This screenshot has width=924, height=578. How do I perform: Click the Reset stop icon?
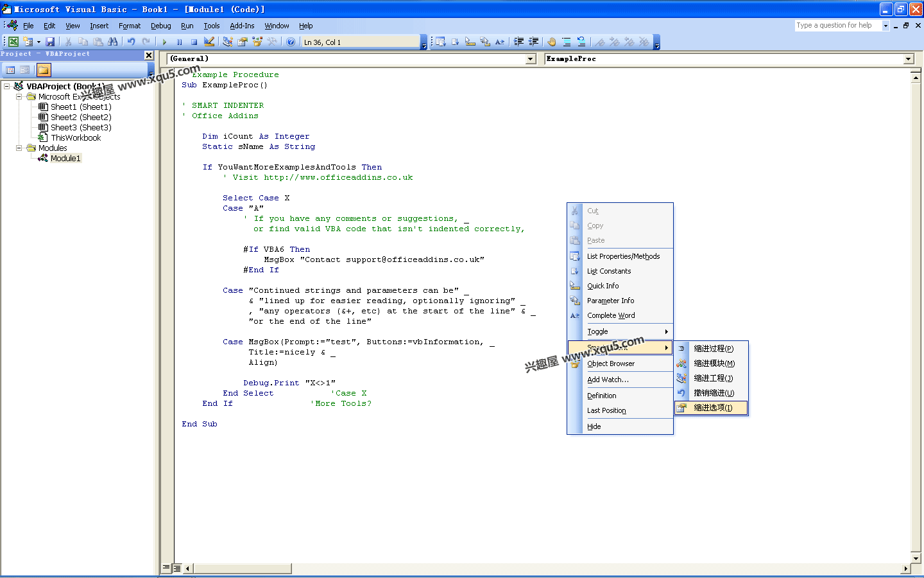[x=194, y=42]
